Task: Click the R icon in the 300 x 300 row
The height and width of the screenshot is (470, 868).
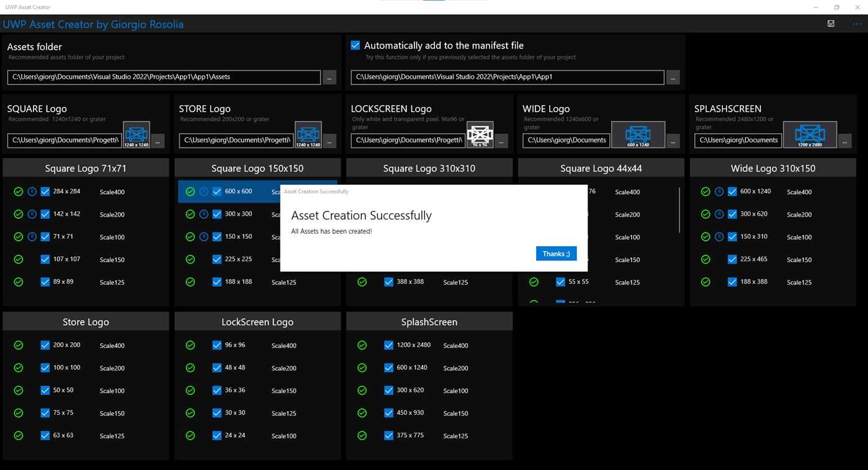Action: pos(204,214)
